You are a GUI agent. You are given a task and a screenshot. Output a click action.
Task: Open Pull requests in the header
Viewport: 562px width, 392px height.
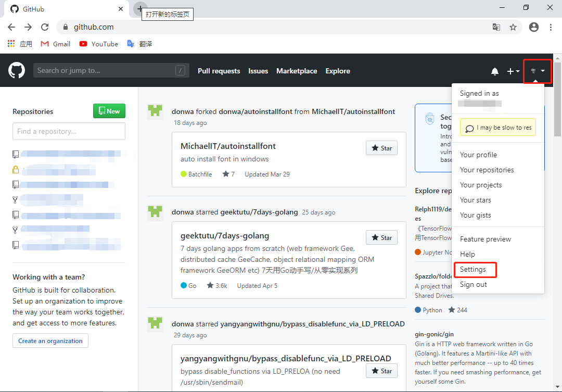(219, 71)
